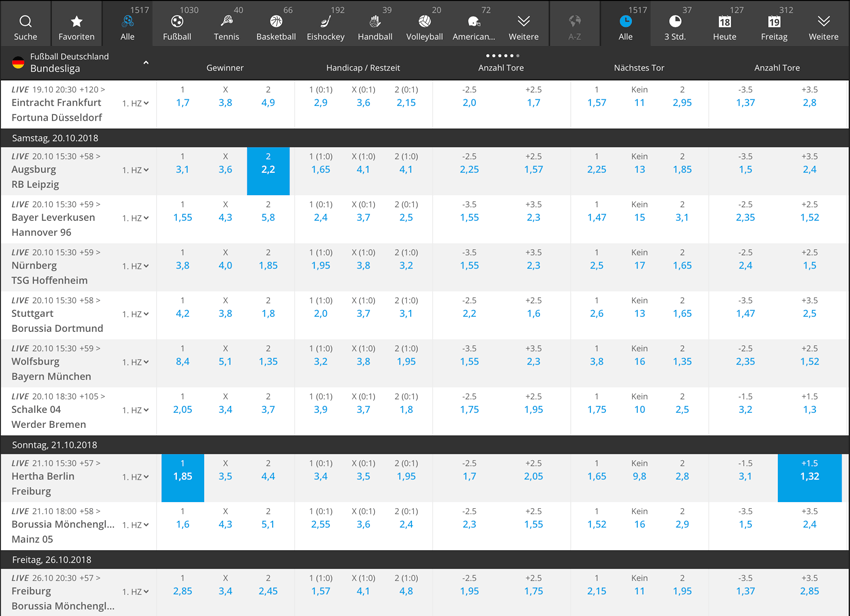Select Bayern München win odds 1,35
This screenshot has height=616, width=850.
pos(268,362)
